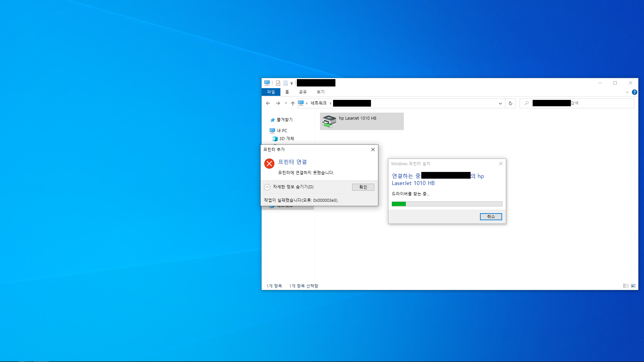Navigate up using the up-arrow icon
The image size is (644, 362).
(292, 103)
